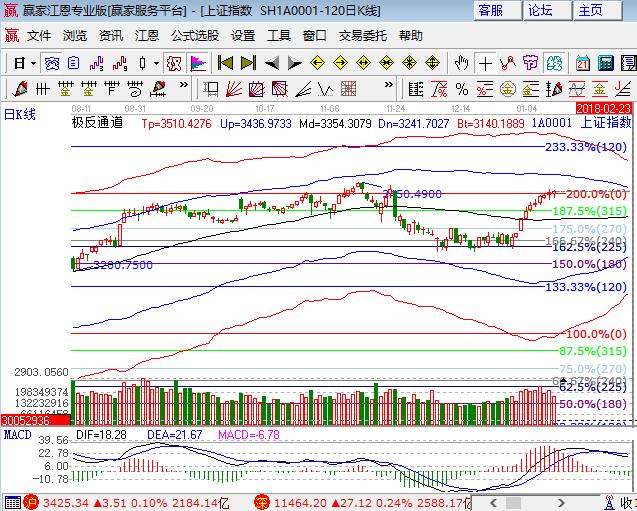Viewport: 637px width, 511px height.
Task: Jump to last bar using skip-end arrow
Action: pyautogui.click(x=248, y=63)
